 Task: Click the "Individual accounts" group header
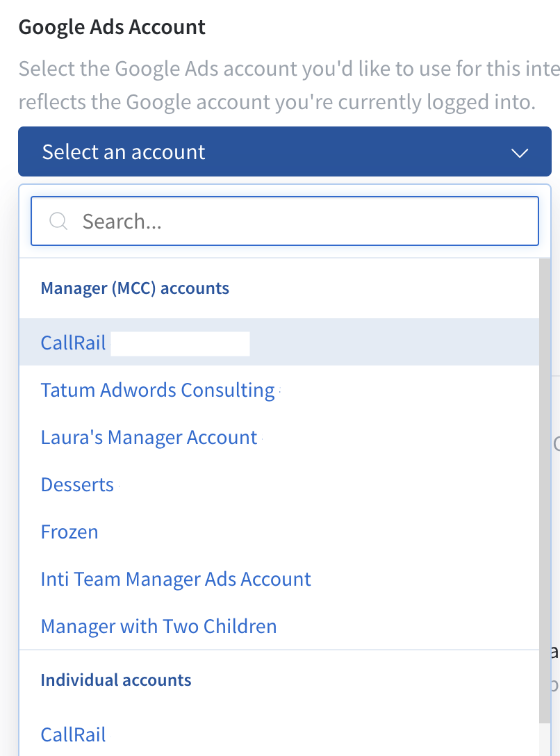tap(116, 680)
